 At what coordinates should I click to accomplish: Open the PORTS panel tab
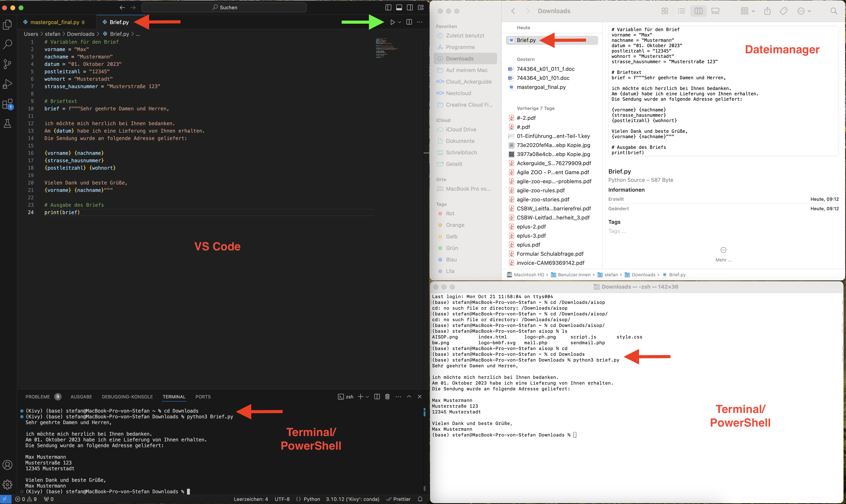coord(203,397)
